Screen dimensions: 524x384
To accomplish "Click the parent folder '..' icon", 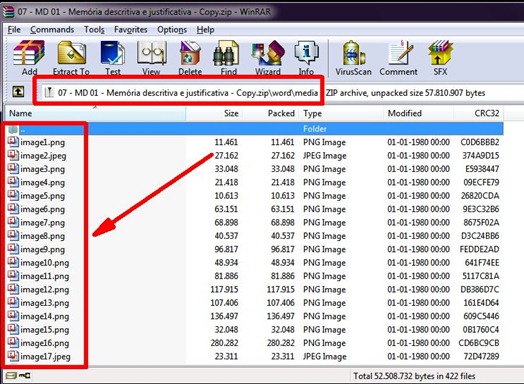I will tap(13, 129).
